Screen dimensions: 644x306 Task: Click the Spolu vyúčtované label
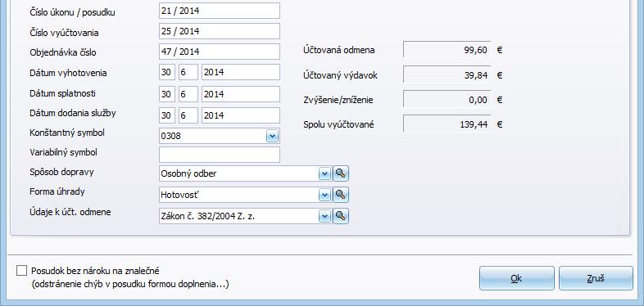click(x=338, y=124)
